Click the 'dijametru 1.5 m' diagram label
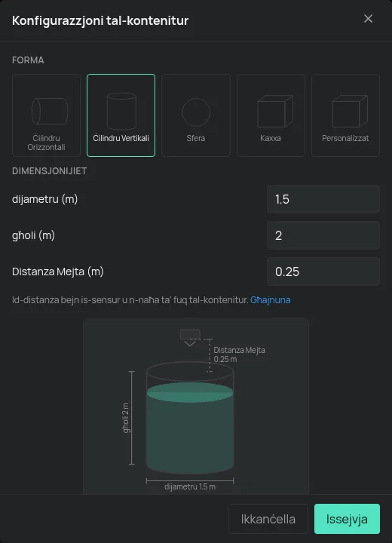Image resolution: width=392 pixels, height=543 pixels. tap(190, 487)
